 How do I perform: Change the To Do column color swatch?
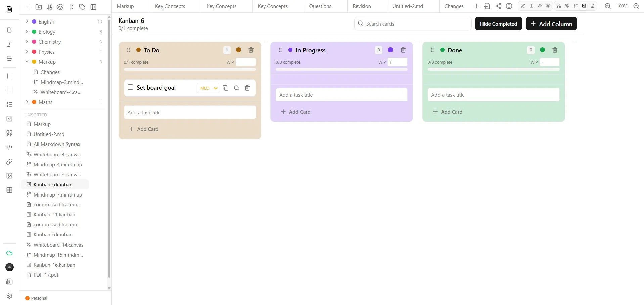point(239,50)
